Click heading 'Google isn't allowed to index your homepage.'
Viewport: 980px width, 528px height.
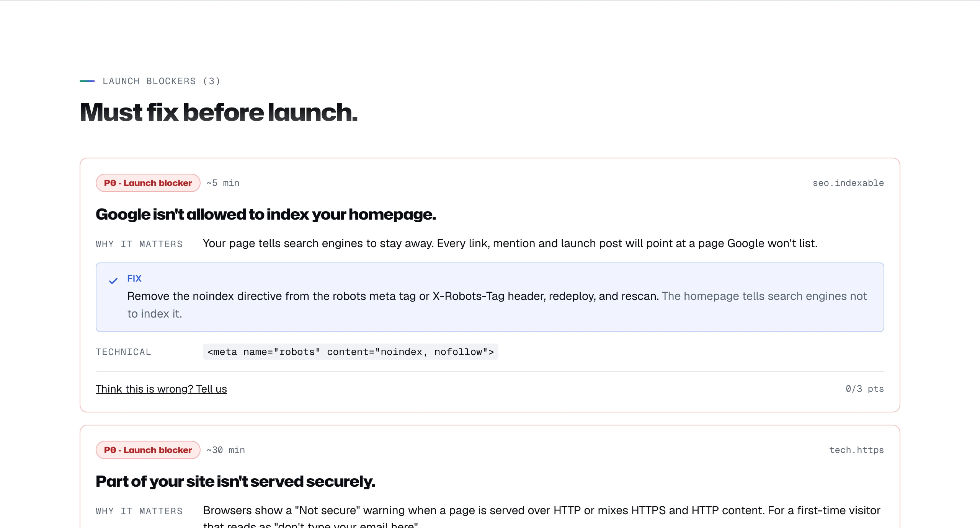[266, 214]
